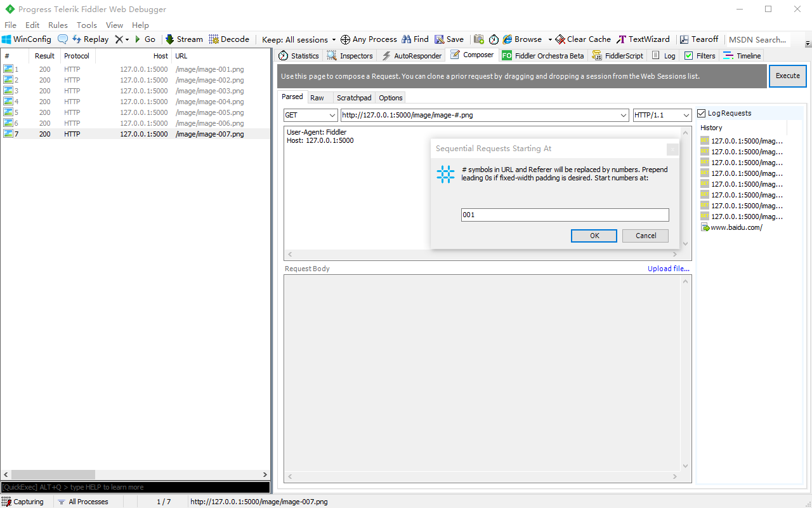Pick Any Process target icon
Viewport: 812px width, 508px height.
pos(345,39)
